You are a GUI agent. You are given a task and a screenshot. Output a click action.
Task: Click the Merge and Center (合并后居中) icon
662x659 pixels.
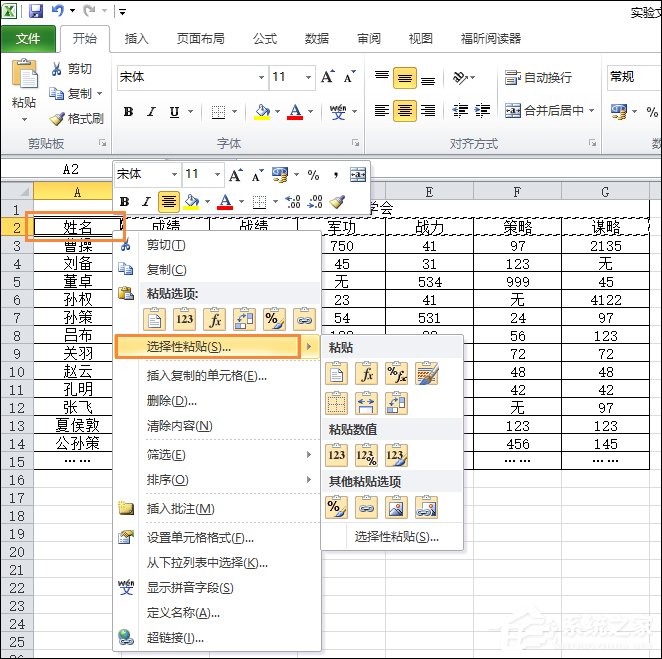click(549, 111)
